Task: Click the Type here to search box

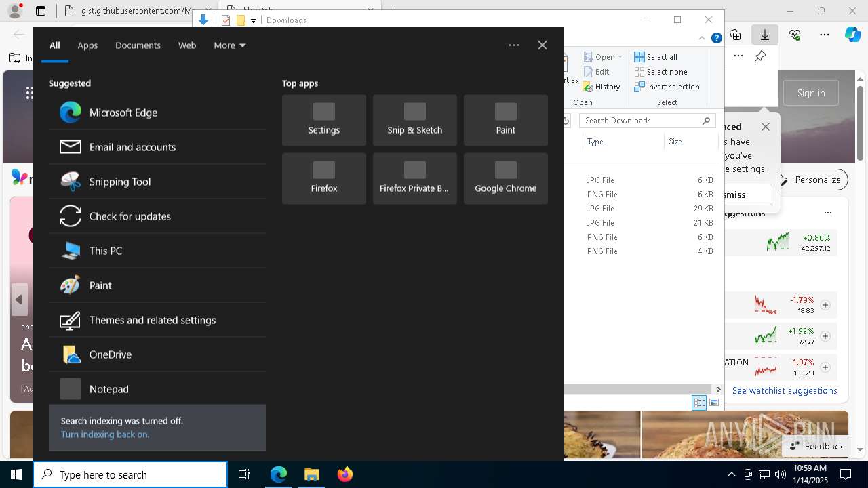Action: click(130, 474)
